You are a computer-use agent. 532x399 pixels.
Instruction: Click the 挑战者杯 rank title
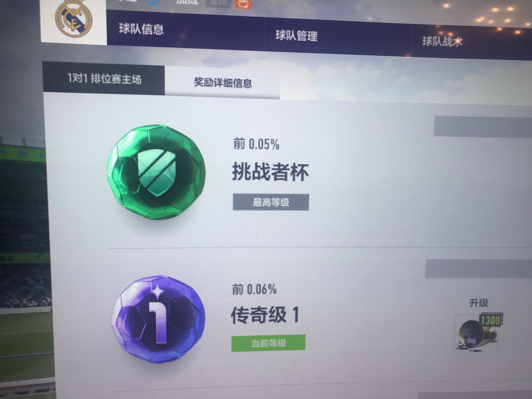(270, 172)
